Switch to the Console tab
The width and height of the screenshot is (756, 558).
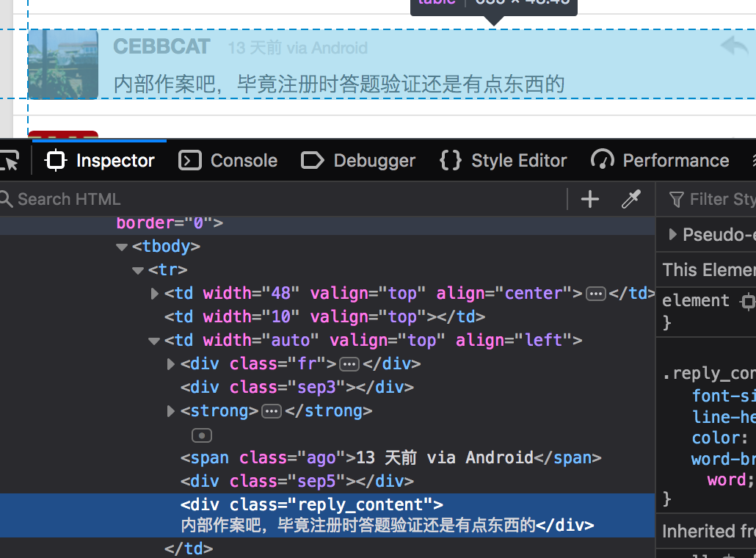pos(228,160)
